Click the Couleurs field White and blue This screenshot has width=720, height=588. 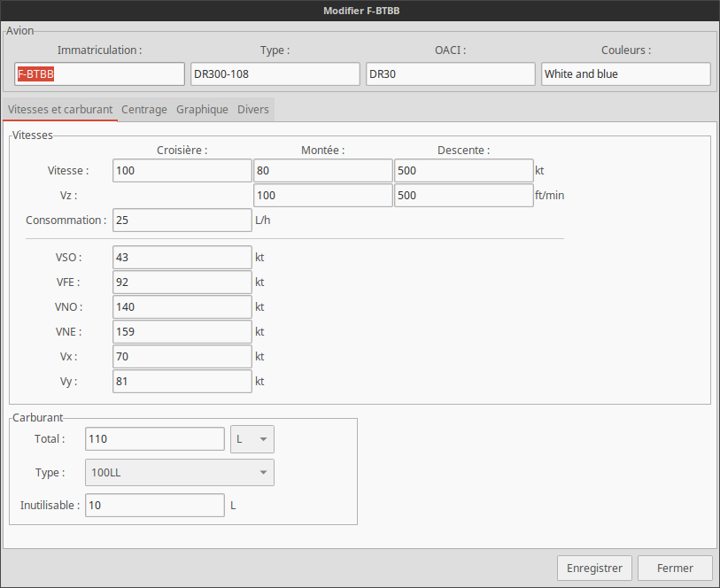tap(626, 73)
